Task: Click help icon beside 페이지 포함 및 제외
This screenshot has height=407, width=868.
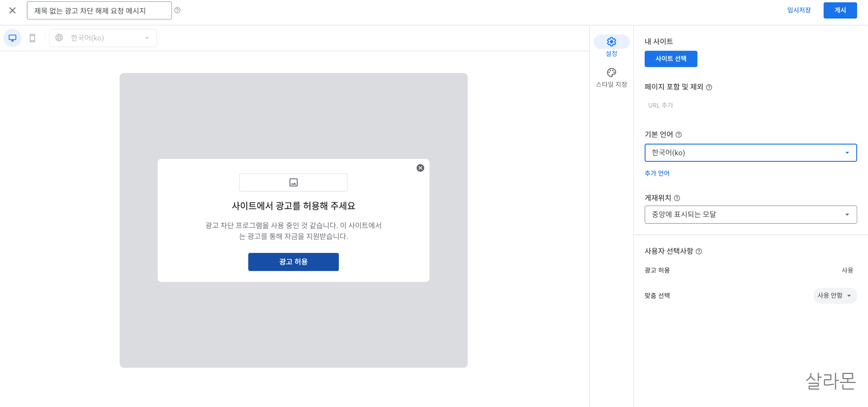Action: point(709,87)
